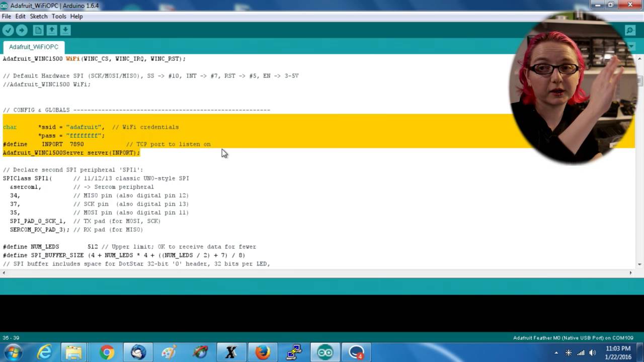Launch Google Chrome from the taskbar
Image resolution: width=644 pixels, height=362 pixels.
(x=106, y=352)
